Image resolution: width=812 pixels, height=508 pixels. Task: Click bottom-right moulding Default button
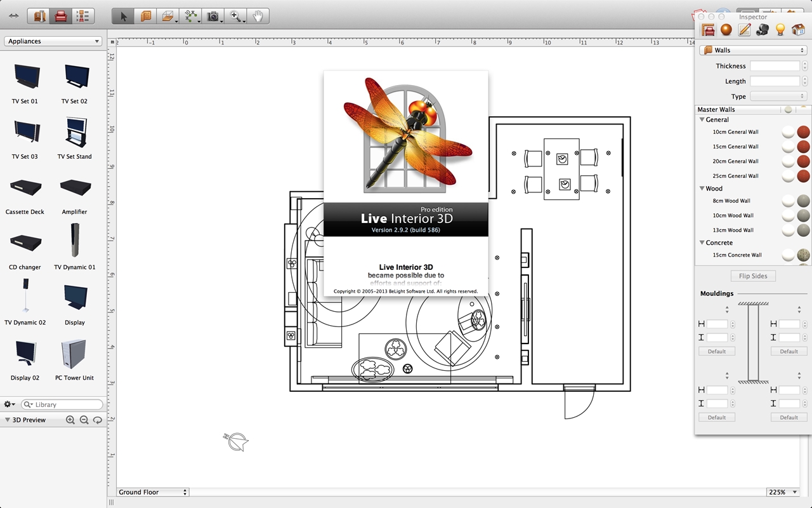(x=789, y=417)
